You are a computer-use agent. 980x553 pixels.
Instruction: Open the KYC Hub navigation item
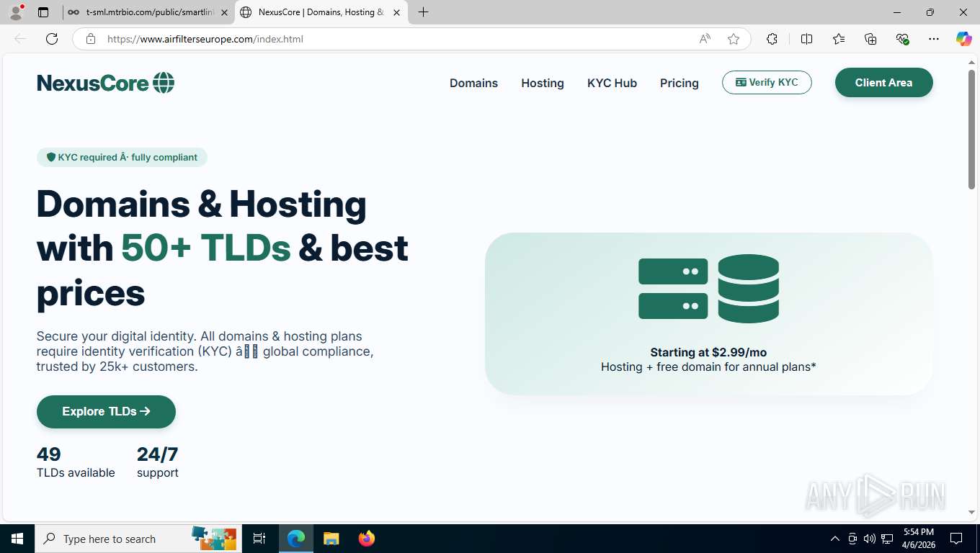pyautogui.click(x=612, y=83)
